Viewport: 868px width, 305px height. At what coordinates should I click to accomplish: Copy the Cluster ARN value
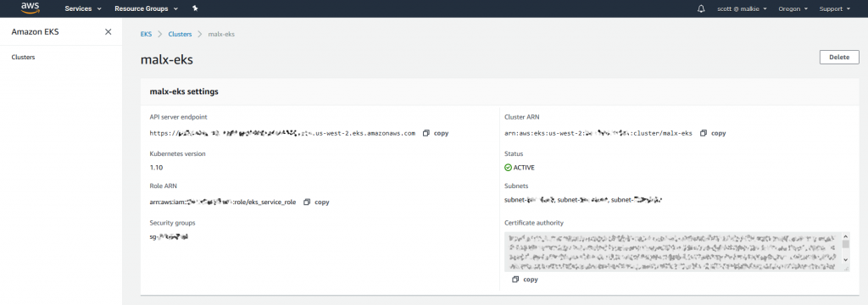[713, 133]
